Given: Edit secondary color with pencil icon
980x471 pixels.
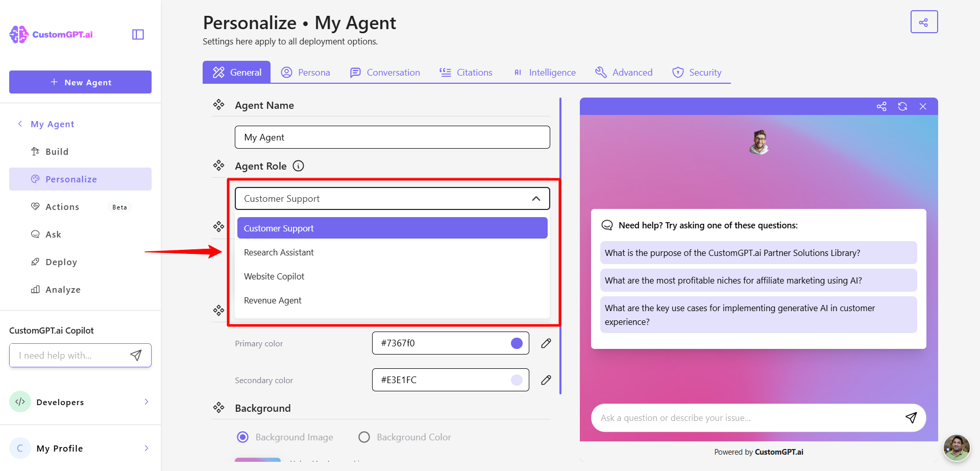Looking at the screenshot, I should [546, 380].
